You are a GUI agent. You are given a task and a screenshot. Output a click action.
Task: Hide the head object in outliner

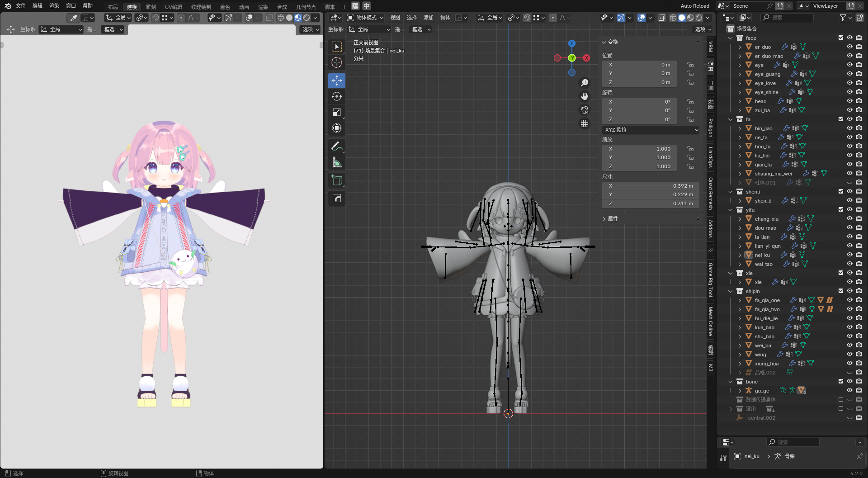click(849, 101)
